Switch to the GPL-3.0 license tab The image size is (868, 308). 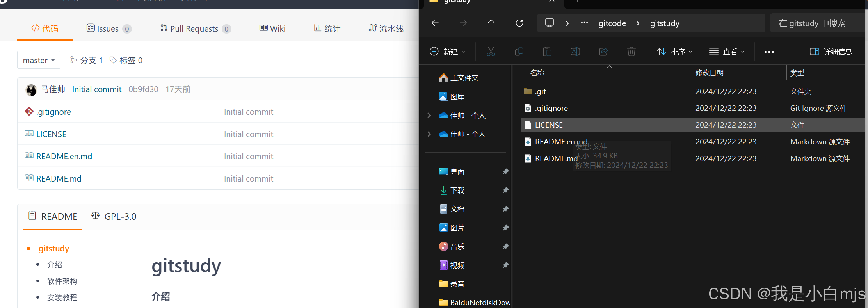114,216
